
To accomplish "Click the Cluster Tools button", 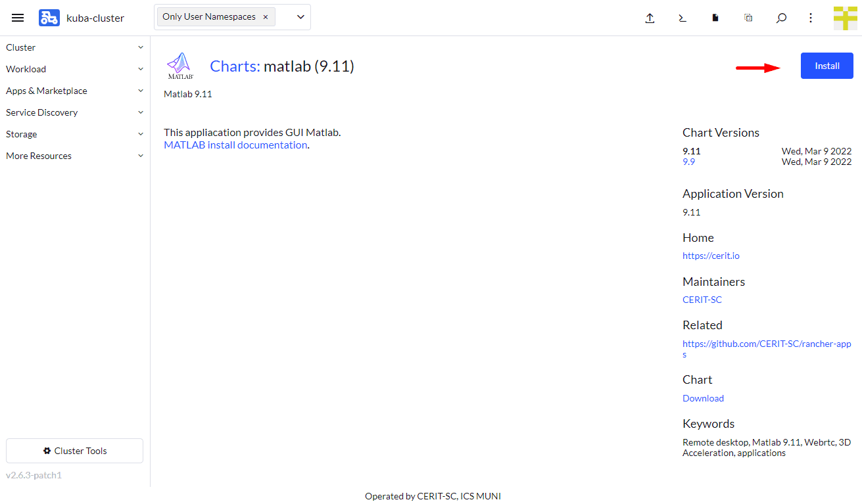I will 74,451.
